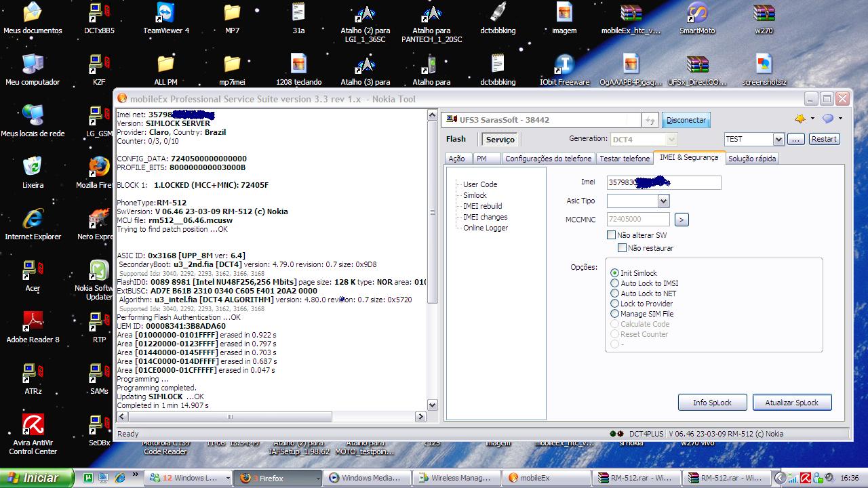Open Meus locais de rede icon
868x488 pixels.
33,121
